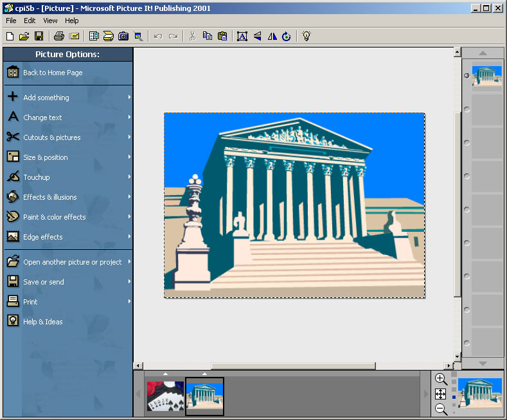Open the Help menu
This screenshot has height=420, width=507.
tap(71, 21)
